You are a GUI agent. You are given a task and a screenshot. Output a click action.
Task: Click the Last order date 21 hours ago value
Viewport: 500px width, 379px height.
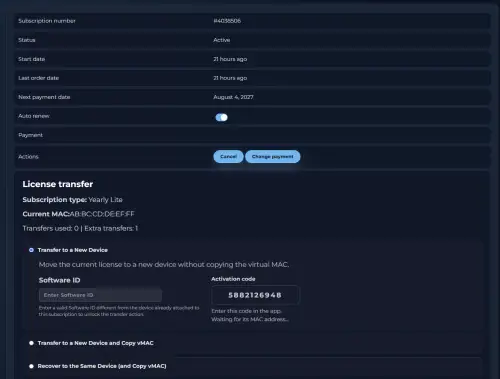tap(230, 78)
